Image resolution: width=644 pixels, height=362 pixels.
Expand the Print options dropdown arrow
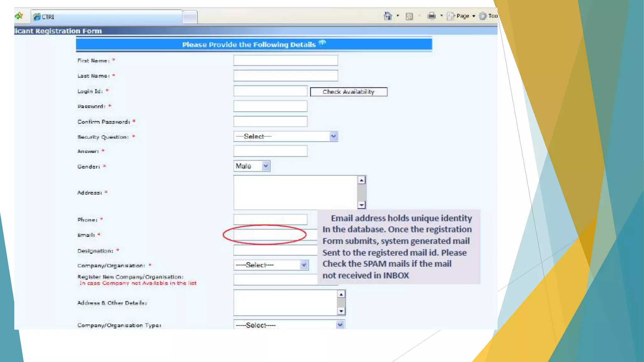click(441, 16)
